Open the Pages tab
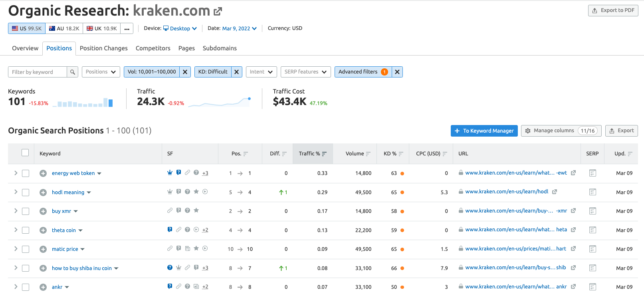644x296 pixels. [186, 48]
